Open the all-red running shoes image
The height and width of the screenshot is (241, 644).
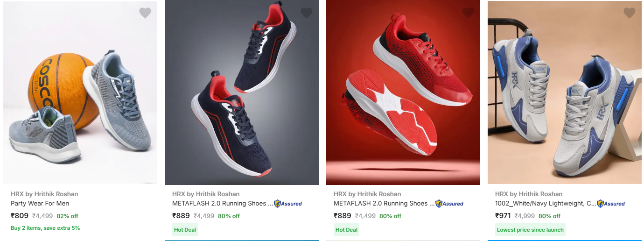403,92
